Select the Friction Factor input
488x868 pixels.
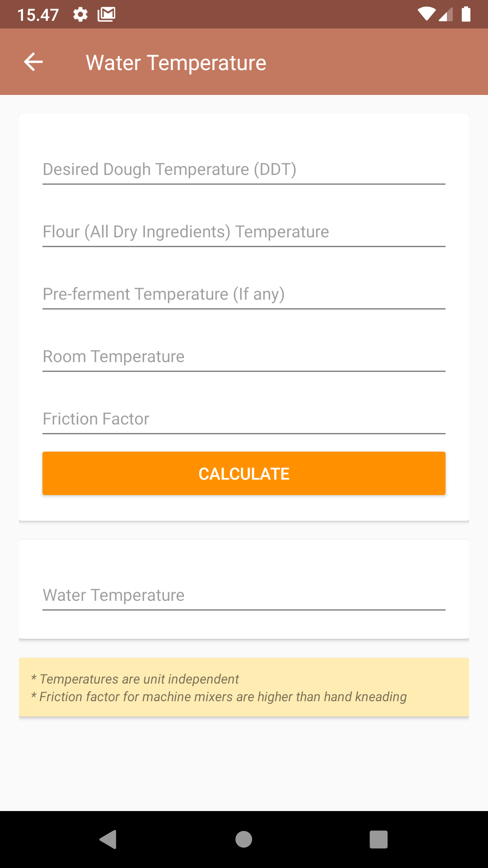pos(244,419)
